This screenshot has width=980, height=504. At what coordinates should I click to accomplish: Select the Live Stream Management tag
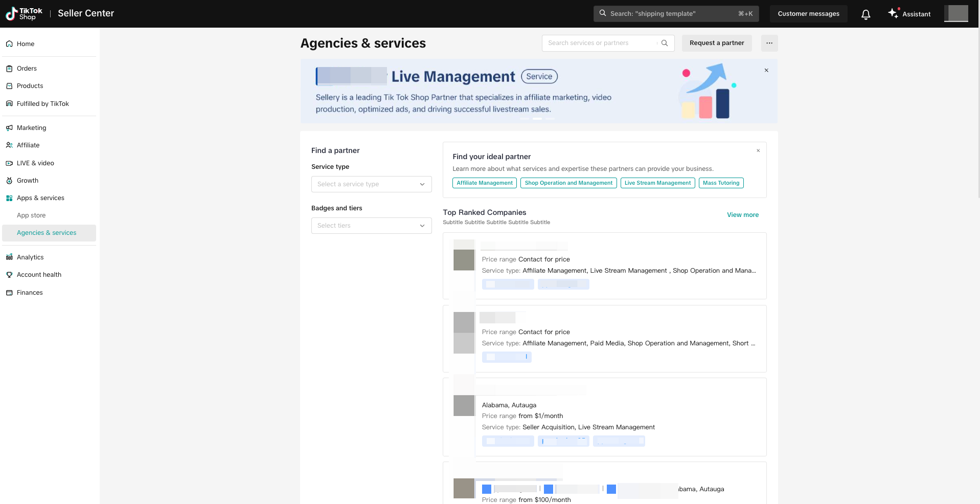tap(657, 183)
